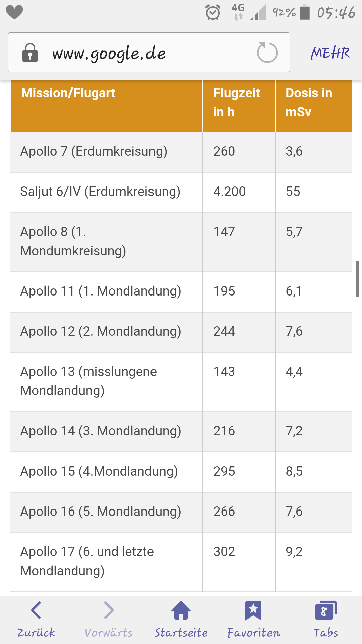This screenshot has height=644, width=362.
Task: Tap the 4G signal status icon
Action: pyautogui.click(x=238, y=12)
